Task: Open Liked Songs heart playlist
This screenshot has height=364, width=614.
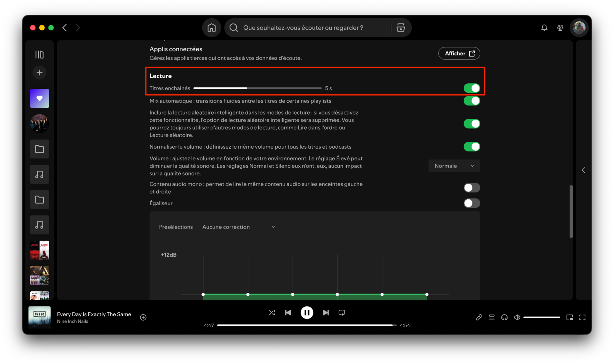Action: (39, 98)
